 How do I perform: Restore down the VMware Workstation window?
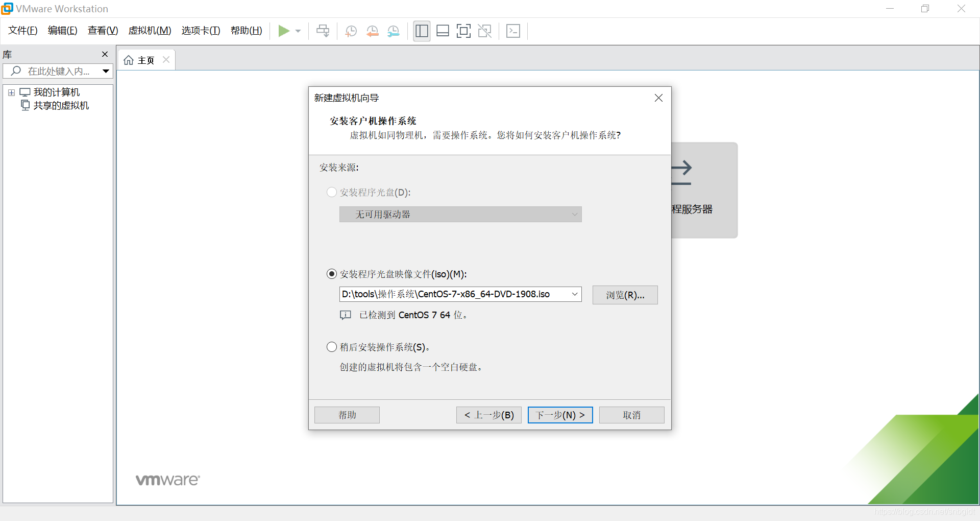[x=925, y=9]
